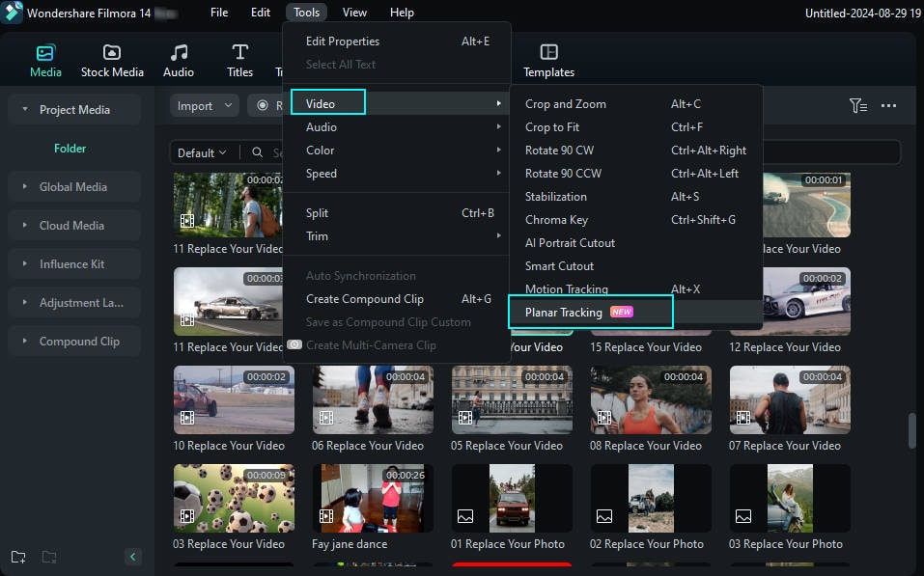
Task: Click video clip icon on Fay jane dance
Action: [x=326, y=516]
